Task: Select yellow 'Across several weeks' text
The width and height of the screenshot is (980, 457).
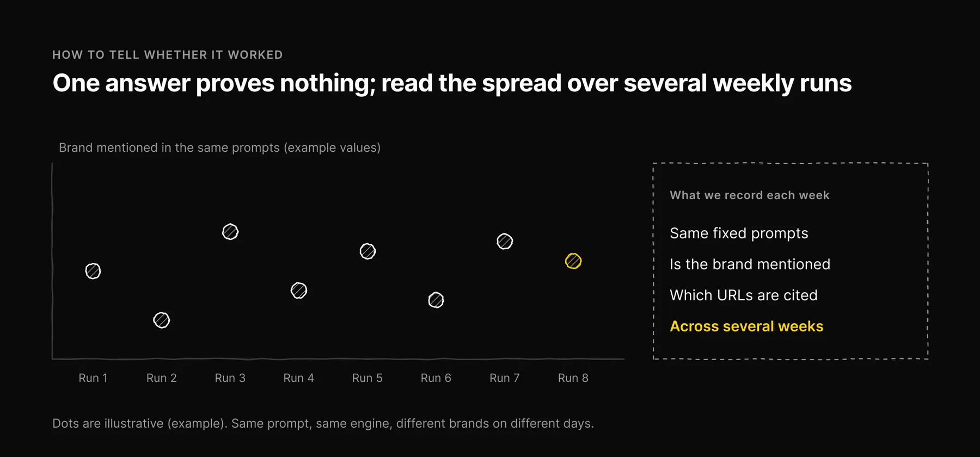Action: pyautogui.click(x=746, y=326)
